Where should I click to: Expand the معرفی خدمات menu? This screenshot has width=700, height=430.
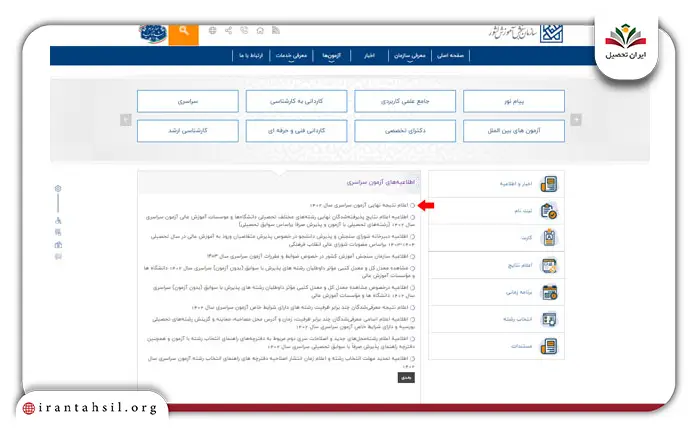[x=291, y=56]
